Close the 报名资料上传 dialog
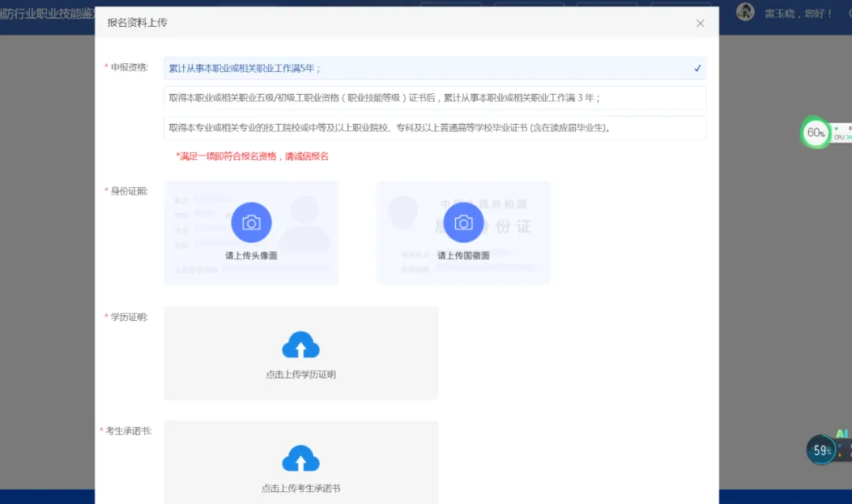Viewport: 852px width, 504px height. tap(700, 23)
